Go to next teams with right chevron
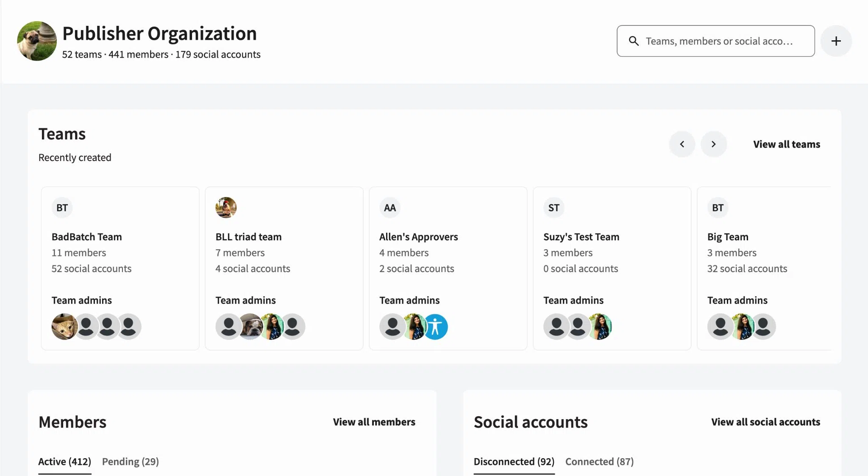The image size is (868, 476). [x=714, y=144]
